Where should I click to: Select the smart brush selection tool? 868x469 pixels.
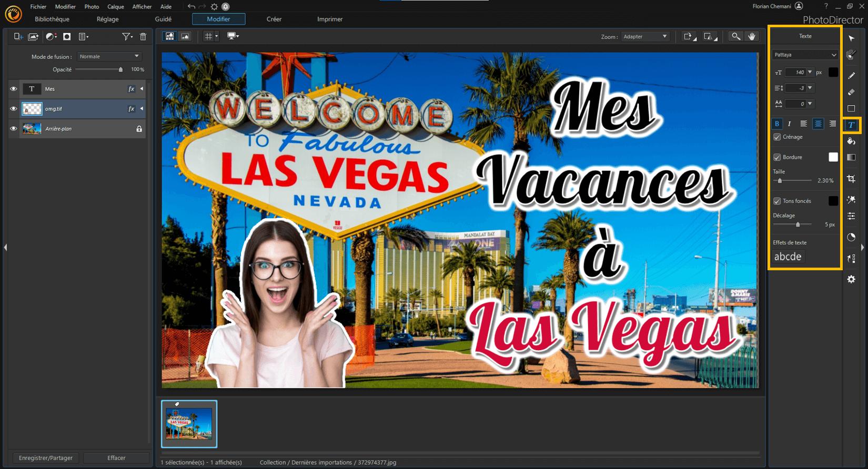pos(851,55)
